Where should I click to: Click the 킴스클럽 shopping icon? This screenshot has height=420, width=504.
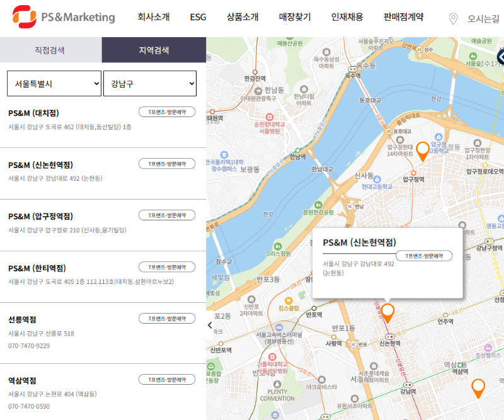click(289, 301)
